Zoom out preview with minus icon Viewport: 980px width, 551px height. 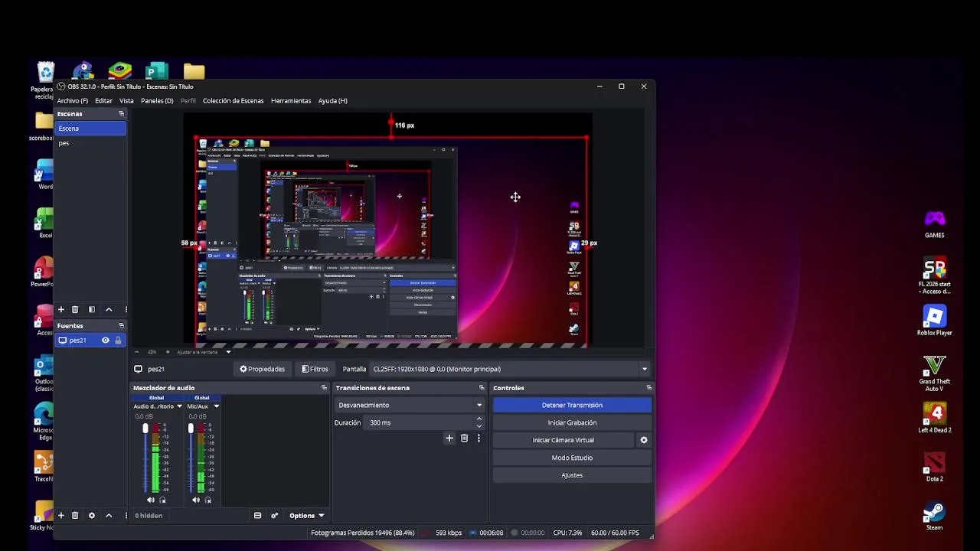(139, 352)
